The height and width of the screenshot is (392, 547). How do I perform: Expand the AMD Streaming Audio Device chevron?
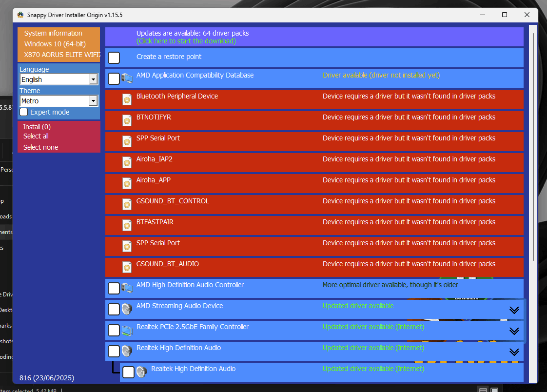coord(514,309)
